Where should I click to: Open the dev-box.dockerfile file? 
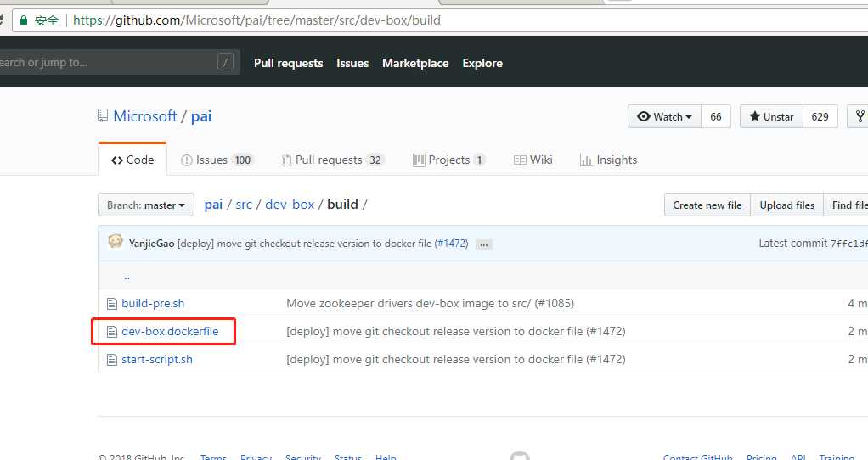coord(170,331)
